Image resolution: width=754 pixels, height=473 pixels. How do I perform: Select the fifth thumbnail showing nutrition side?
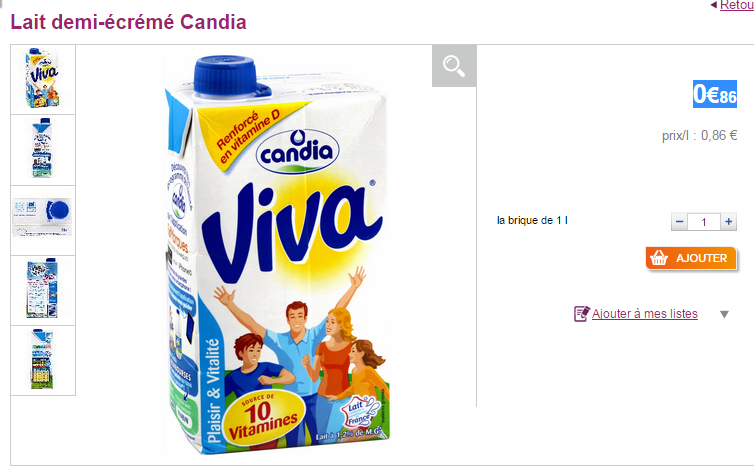click(43, 361)
